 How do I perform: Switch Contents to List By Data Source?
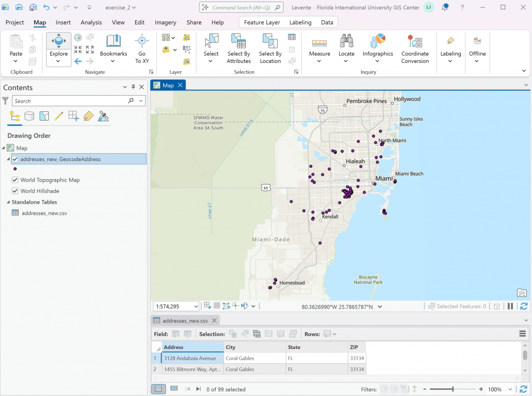[x=29, y=116]
